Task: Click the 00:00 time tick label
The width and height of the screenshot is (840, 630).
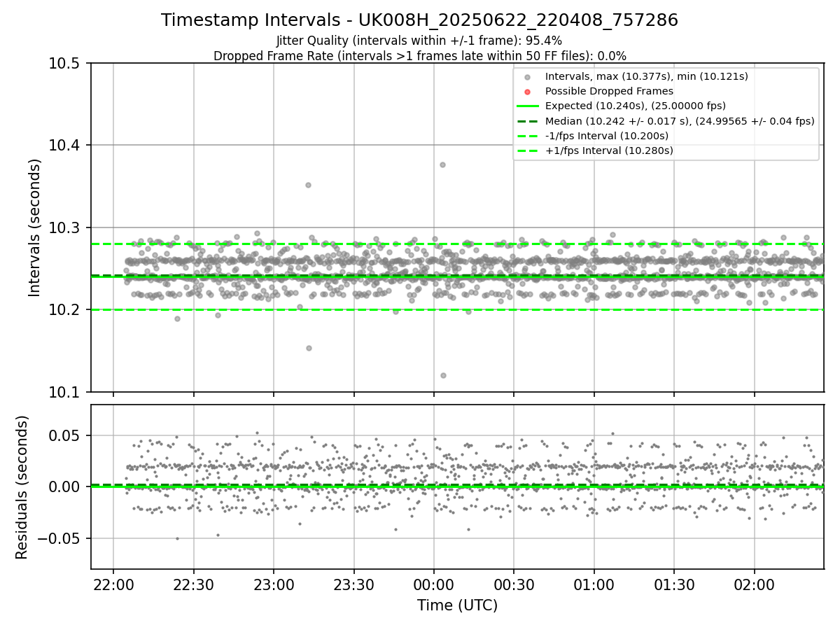Action: click(434, 584)
